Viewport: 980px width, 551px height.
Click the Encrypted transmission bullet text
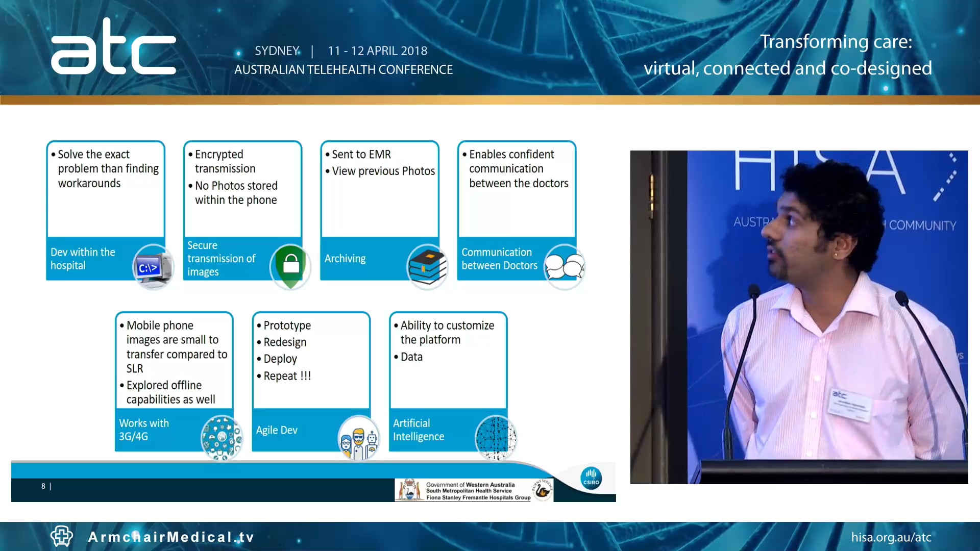tap(225, 161)
